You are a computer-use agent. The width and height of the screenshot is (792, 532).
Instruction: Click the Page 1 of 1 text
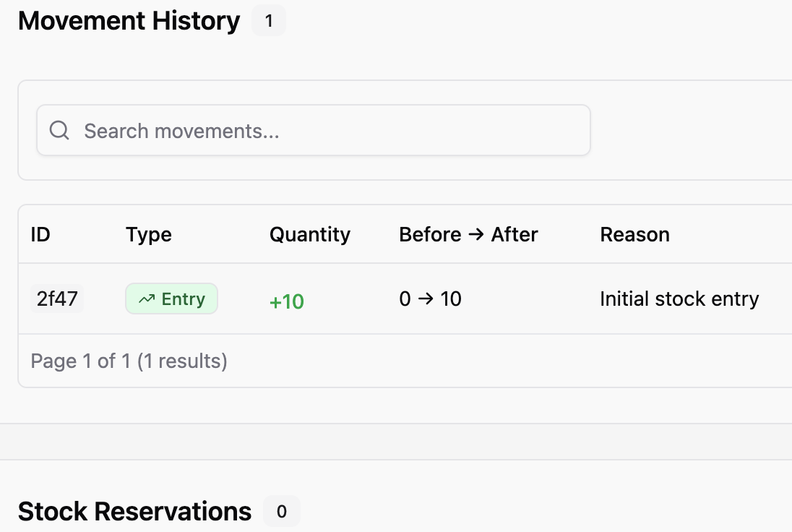(x=129, y=361)
